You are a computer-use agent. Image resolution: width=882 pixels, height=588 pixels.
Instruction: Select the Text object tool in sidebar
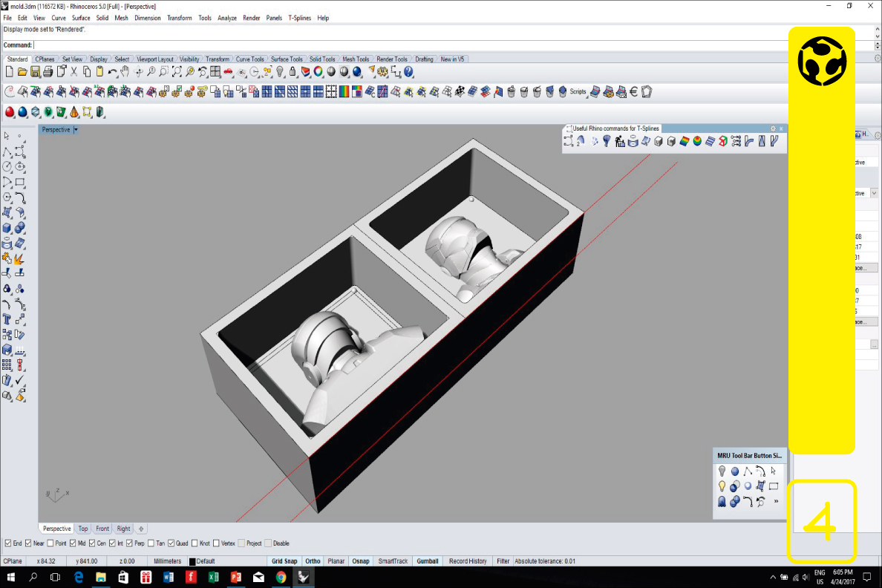tap(7, 319)
